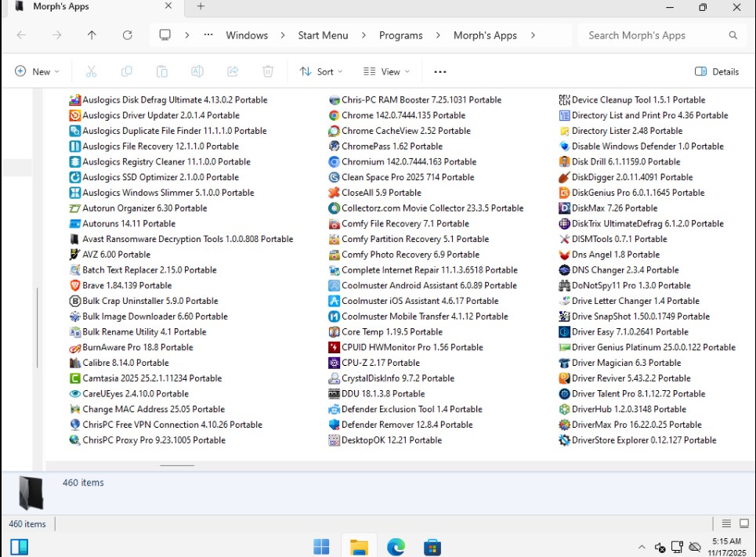Screen dimensions: 756x557
Task: Open the New item dropdown
Action: tap(37, 71)
